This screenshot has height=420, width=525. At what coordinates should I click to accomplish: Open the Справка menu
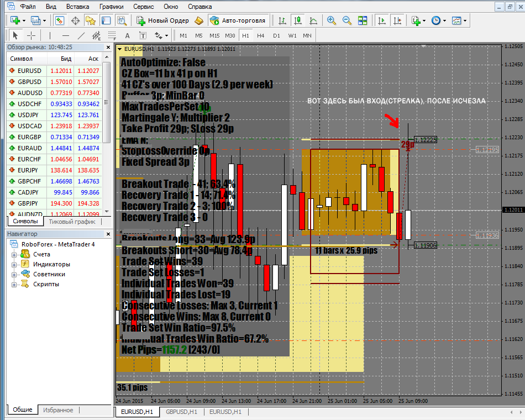coord(200,7)
